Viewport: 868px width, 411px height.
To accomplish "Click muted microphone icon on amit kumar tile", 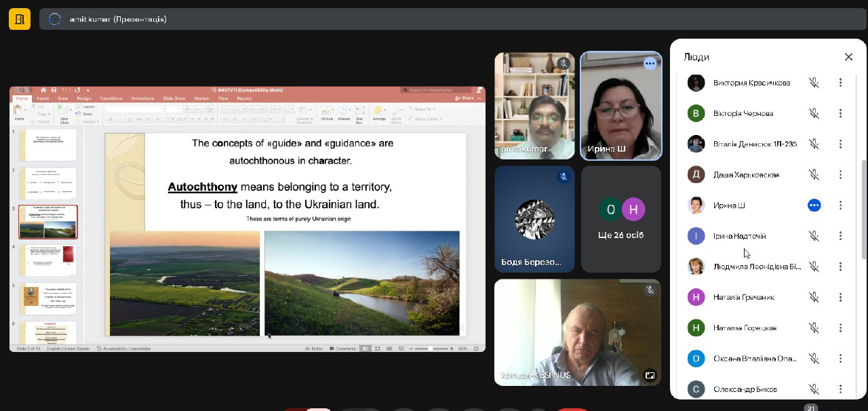I will coord(563,64).
